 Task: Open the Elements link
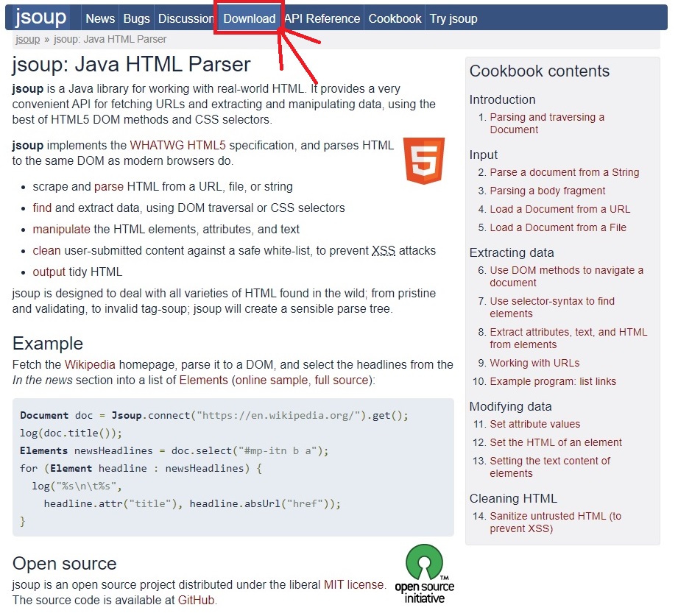click(x=204, y=380)
